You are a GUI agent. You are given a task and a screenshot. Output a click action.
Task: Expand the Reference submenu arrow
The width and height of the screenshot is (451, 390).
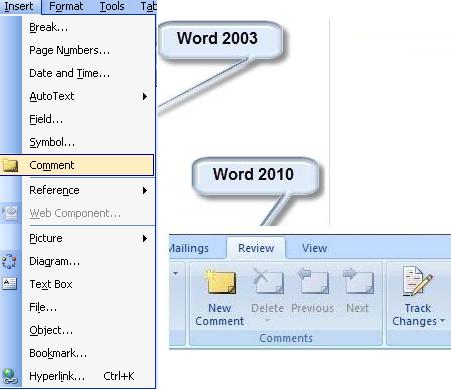145,190
